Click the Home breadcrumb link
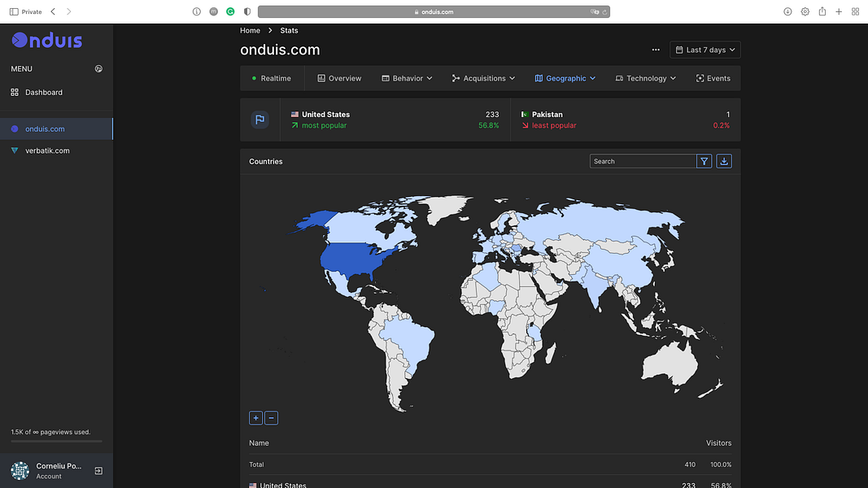 tap(250, 30)
